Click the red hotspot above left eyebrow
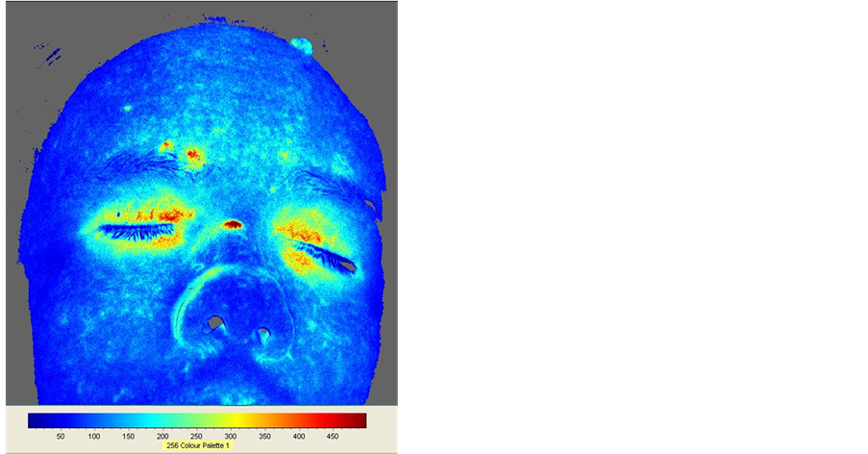 [x=194, y=153]
